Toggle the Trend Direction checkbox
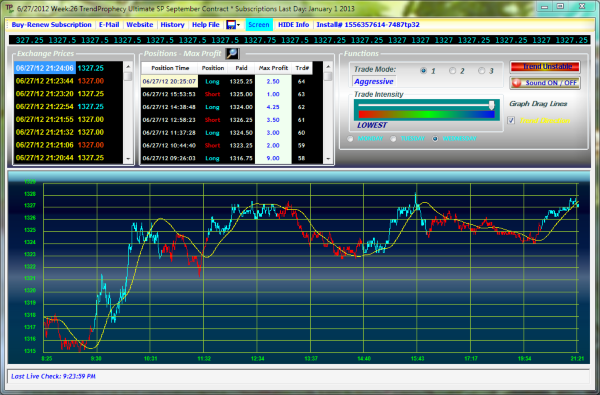Viewport: 600px width, 395px height. click(511, 121)
